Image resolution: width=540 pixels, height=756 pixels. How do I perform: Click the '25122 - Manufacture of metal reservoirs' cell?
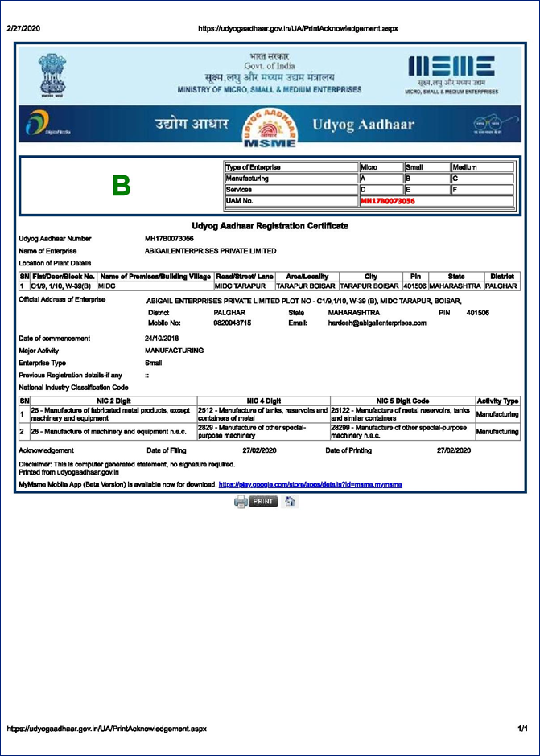click(x=403, y=414)
